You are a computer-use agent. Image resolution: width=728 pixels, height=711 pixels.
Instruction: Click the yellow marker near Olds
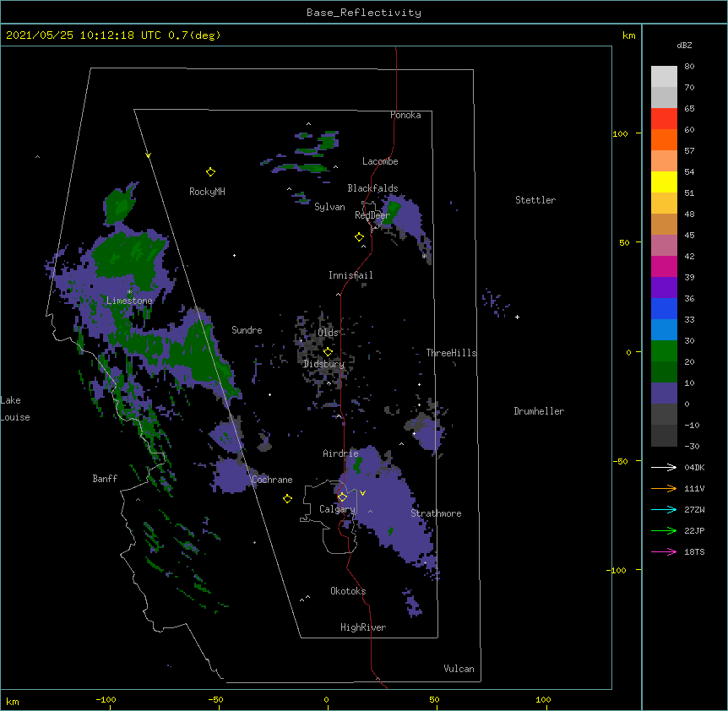(328, 352)
